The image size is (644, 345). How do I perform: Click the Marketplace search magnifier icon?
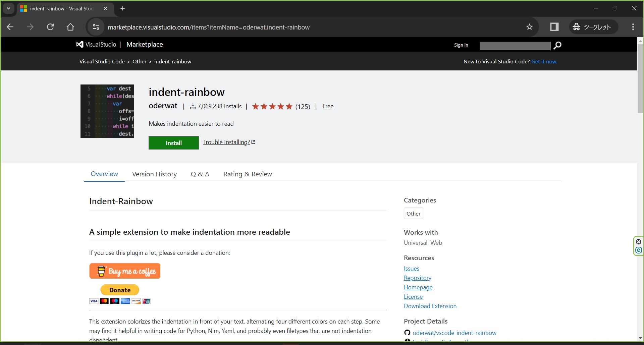coord(557,45)
